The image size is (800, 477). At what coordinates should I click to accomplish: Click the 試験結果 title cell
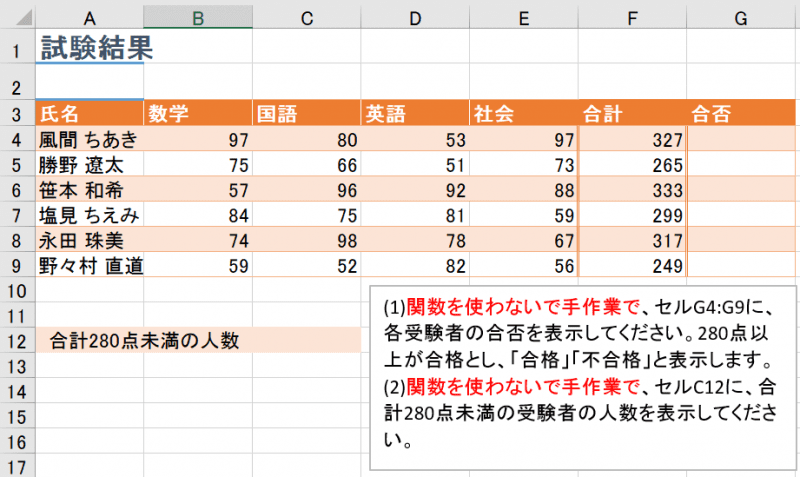90,47
